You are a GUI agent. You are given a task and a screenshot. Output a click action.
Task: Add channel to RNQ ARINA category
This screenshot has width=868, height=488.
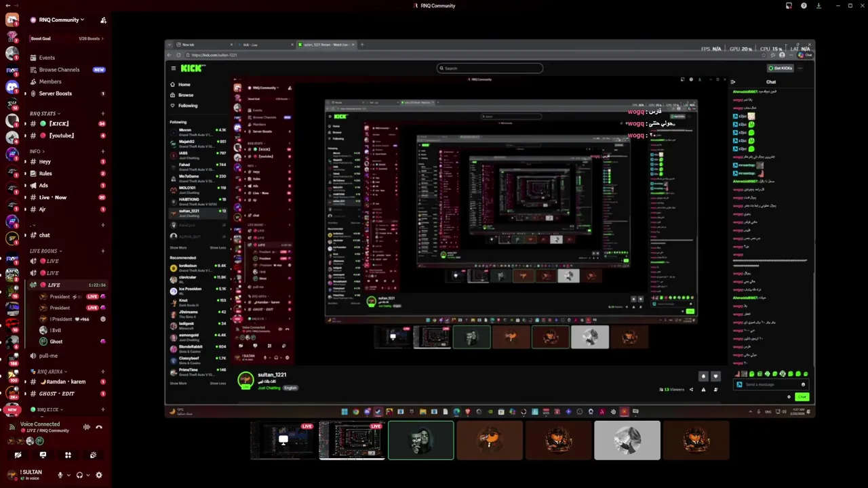pyautogui.click(x=103, y=371)
